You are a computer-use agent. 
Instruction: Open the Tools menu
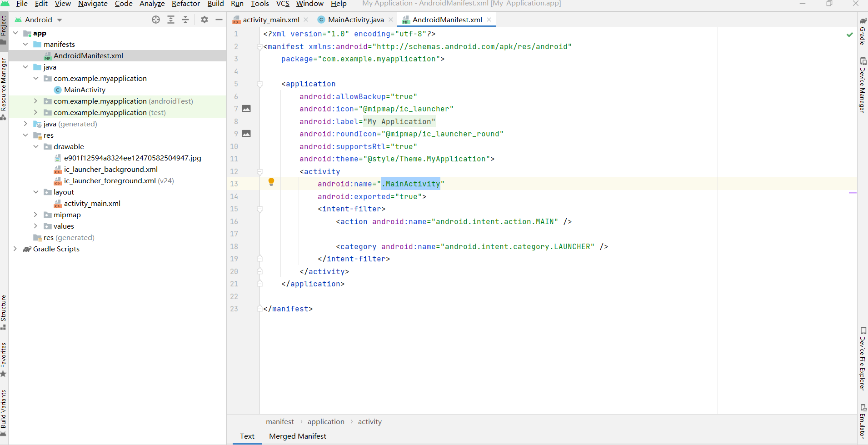(x=260, y=4)
